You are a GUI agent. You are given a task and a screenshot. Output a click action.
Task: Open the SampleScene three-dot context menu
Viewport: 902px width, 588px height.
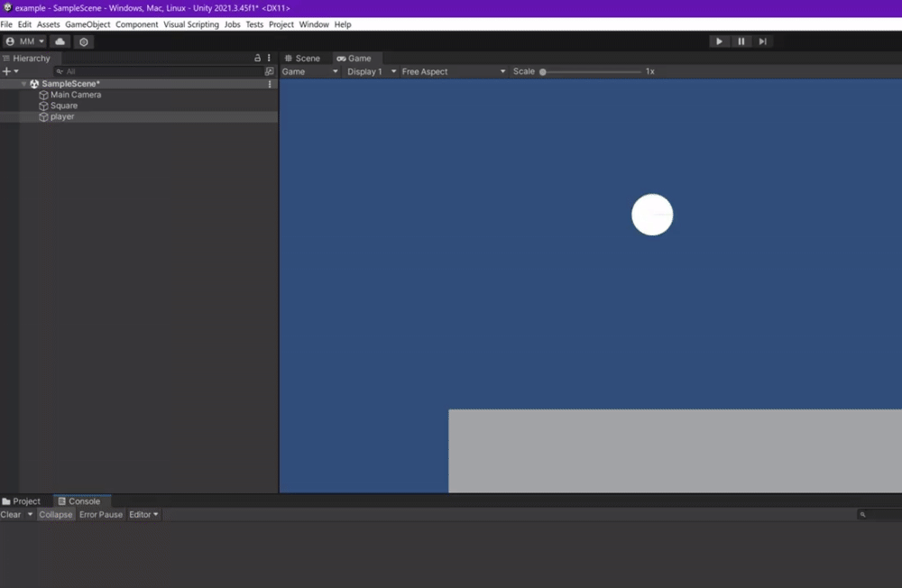click(x=270, y=84)
